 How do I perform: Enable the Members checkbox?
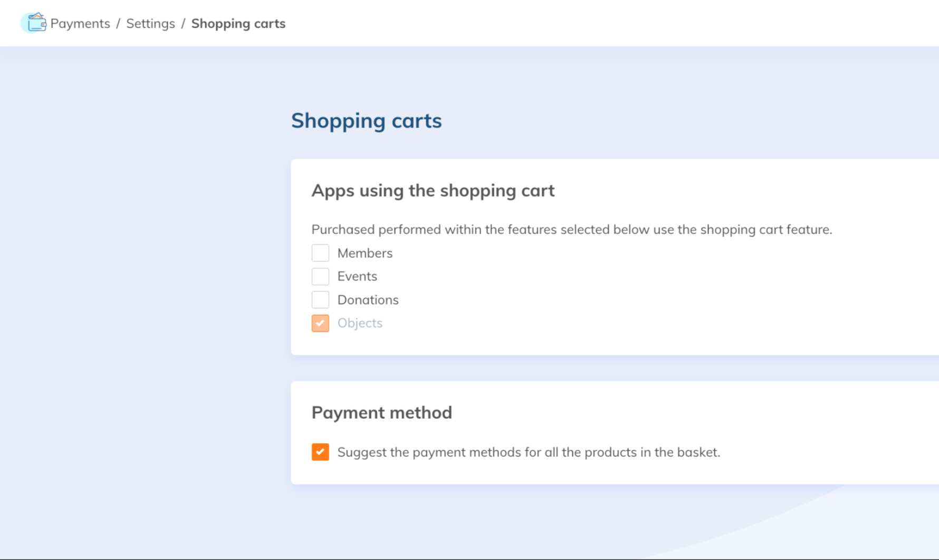coord(320,253)
